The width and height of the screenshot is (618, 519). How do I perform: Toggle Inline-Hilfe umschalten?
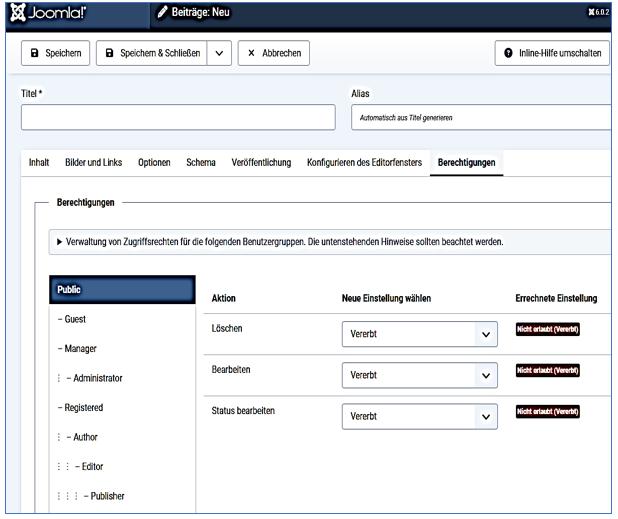pos(552,53)
